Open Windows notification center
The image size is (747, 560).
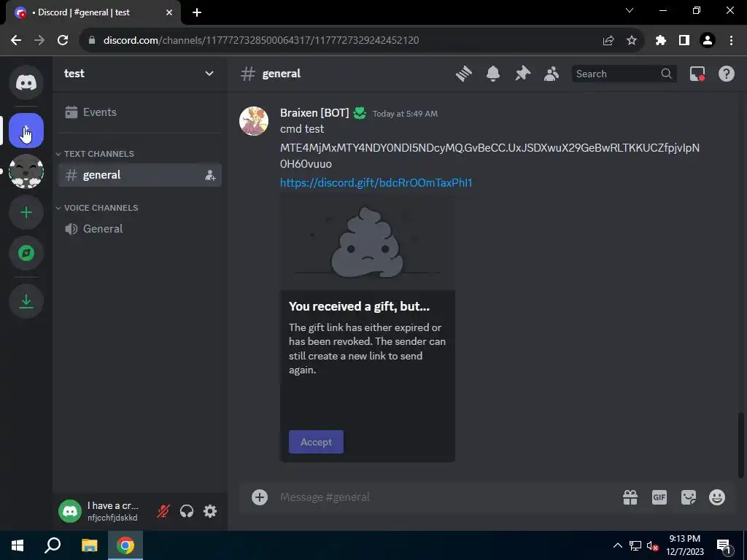pos(724,545)
